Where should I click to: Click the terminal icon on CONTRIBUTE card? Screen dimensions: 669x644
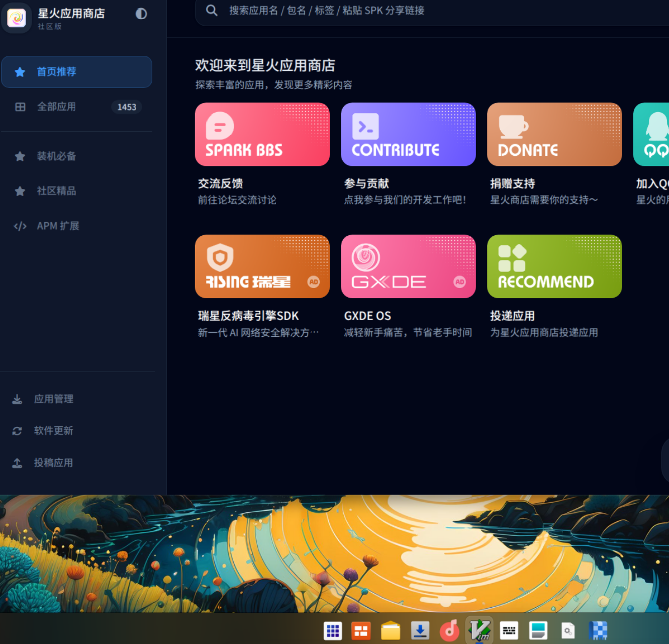click(x=365, y=126)
